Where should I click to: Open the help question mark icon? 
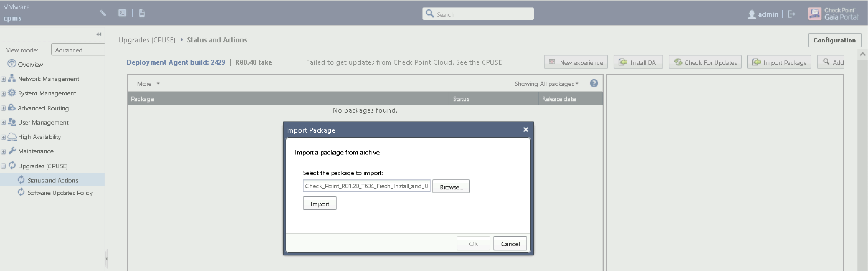594,83
